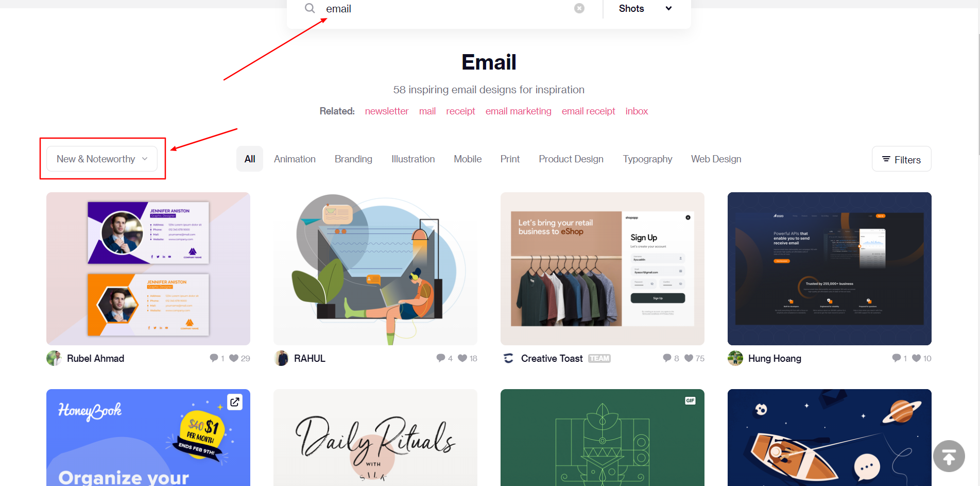
Task: Click heart icon on Creative Toast shot
Action: pyautogui.click(x=689, y=358)
